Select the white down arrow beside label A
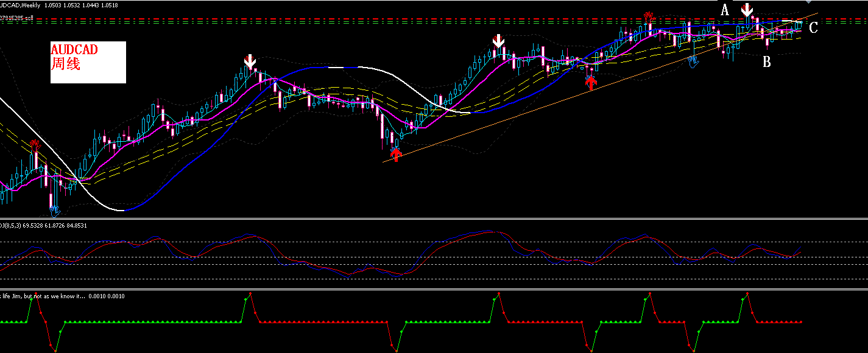The width and height of the screenshot is (868, 353). pos(747,10)
